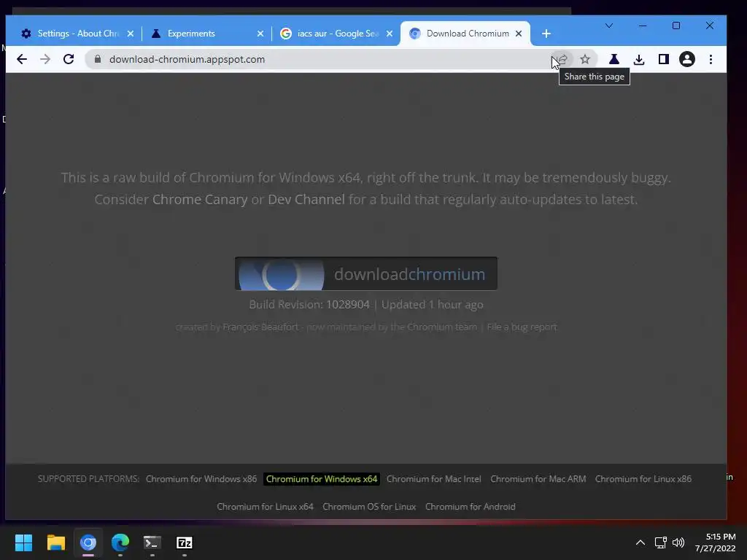Click the lock icon in the address bar
This screenshot has width=747, height=560.
tap(98, 59)
